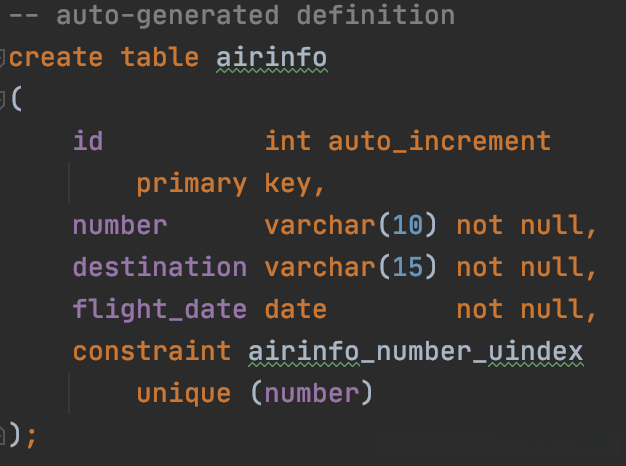
Task: Click the value 10 in varchar
Action: click(407, 226)
